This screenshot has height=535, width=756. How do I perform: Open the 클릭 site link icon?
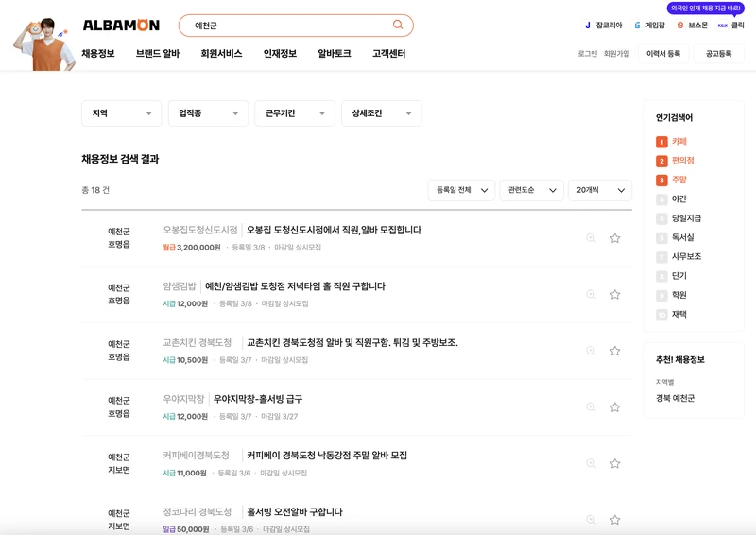point(722,26)
